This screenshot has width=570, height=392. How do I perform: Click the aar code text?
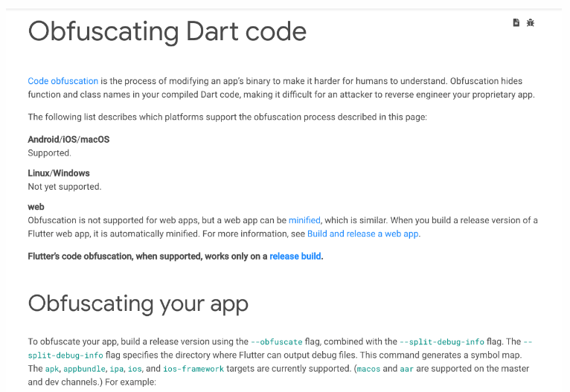tap(408, 369)
